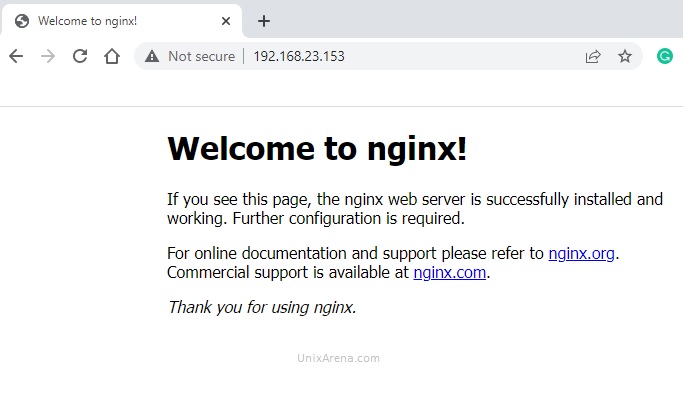Bookmark this page with the star icon
The width and height of the screenshot is (683, 402).
(625, 56)
